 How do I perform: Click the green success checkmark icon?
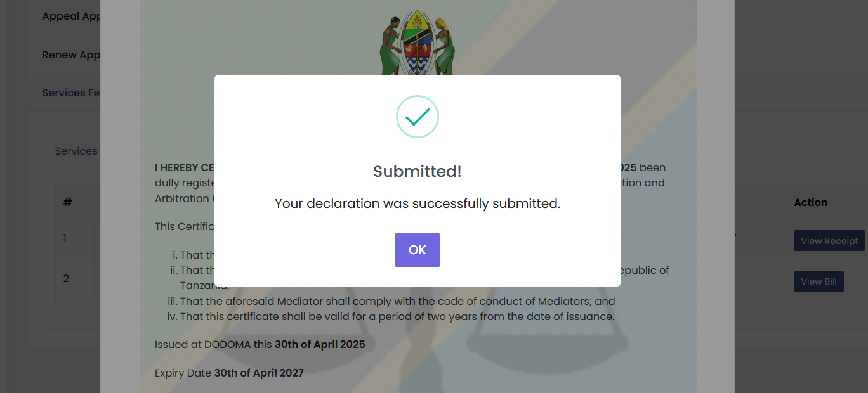417,117
